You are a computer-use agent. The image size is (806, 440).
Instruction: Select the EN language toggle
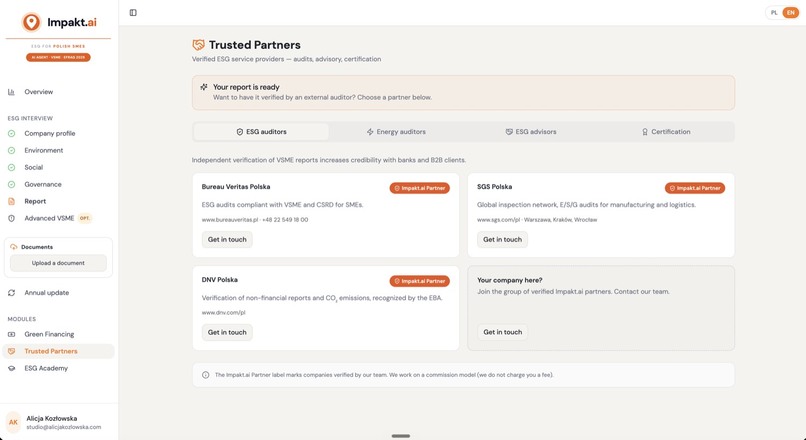[791, 13]
